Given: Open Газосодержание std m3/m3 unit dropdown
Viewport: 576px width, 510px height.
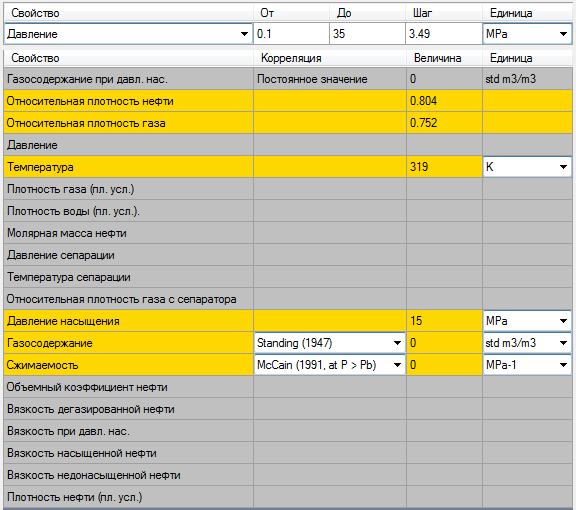Looking at the screenshot, I should [527, 343].
